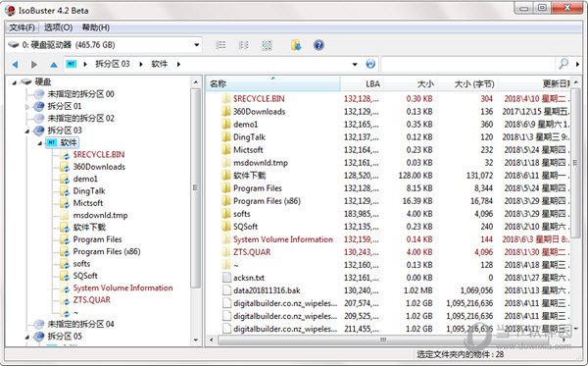Click the toolbar overflow arrow beside search
The height and width of the screenshot is (366, 588).
click(577, 64)
